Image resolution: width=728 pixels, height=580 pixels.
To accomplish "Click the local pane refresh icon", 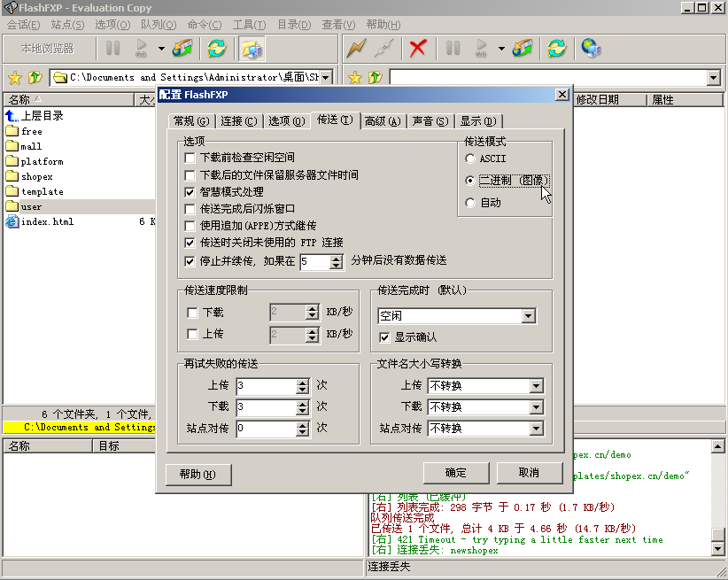I will click(x=216, y=48).
